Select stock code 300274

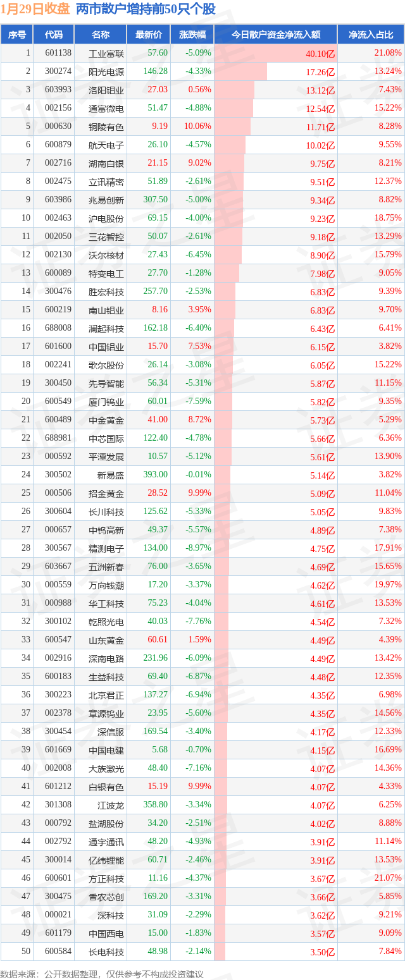click(58, 71)
